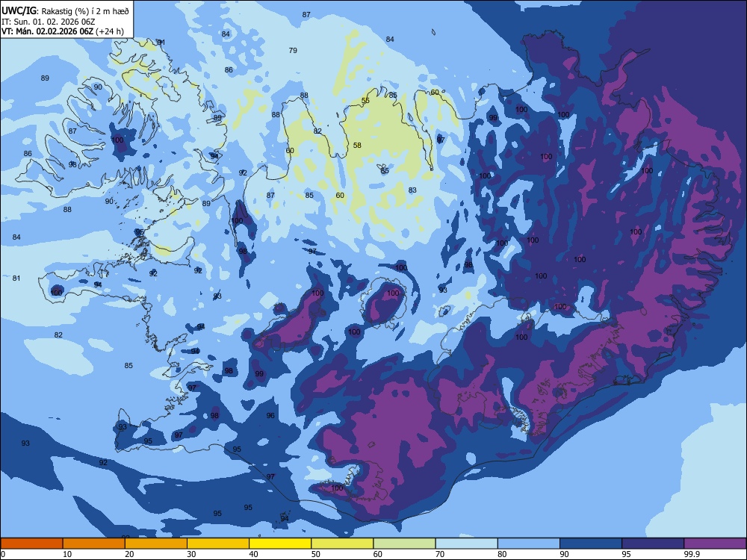Select the '81' humidity value near the west edge
Screen dimensions: 747x560
coord(16,278)
